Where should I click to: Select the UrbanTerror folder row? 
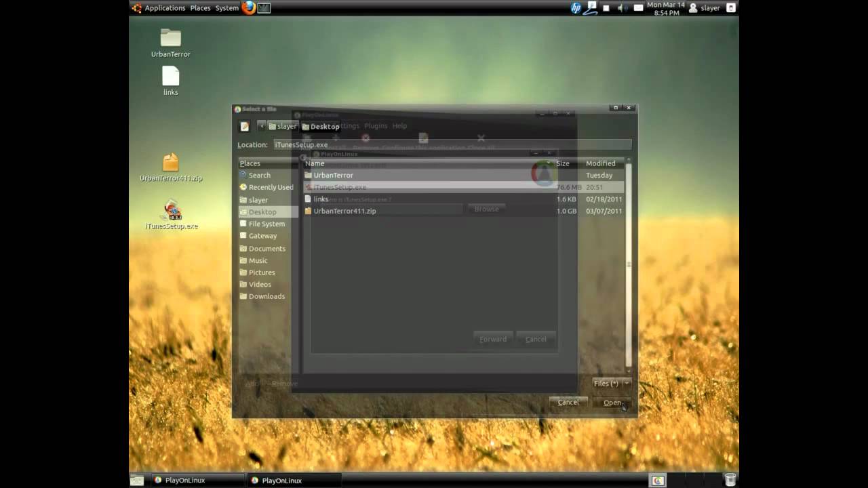pyautogui.click(x=463, y=175)
